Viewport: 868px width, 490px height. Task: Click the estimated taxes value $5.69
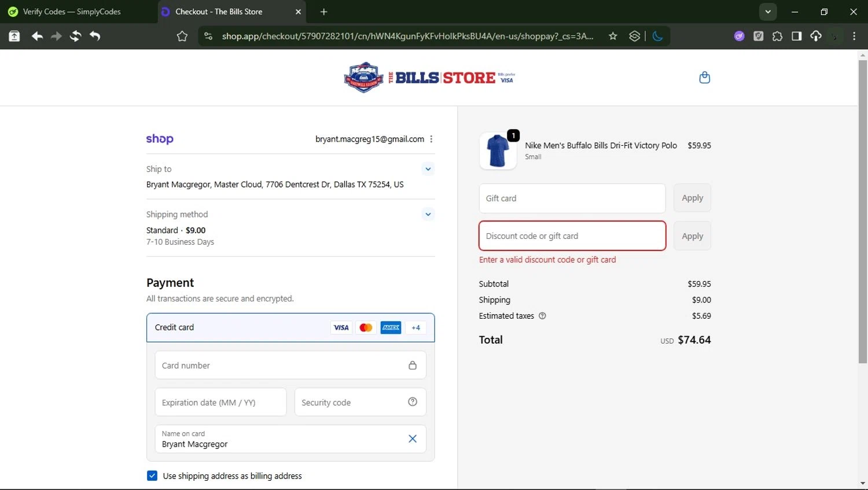(701, 316)
